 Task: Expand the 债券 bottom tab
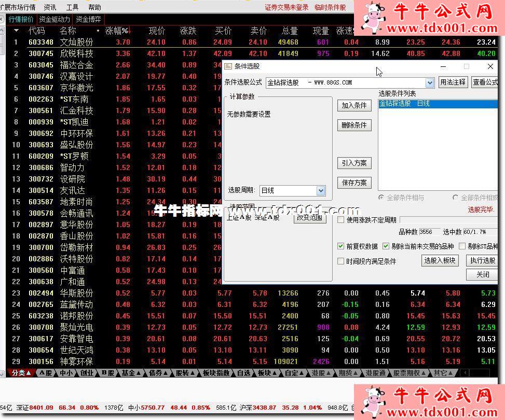158,373
